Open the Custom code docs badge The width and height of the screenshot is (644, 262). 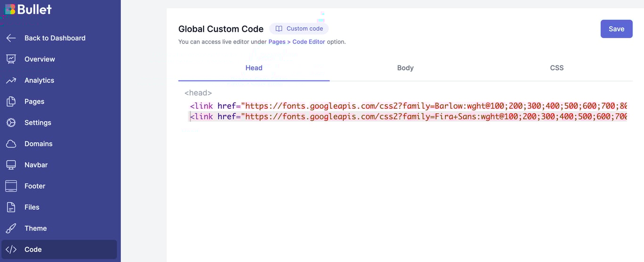(299, 29)
